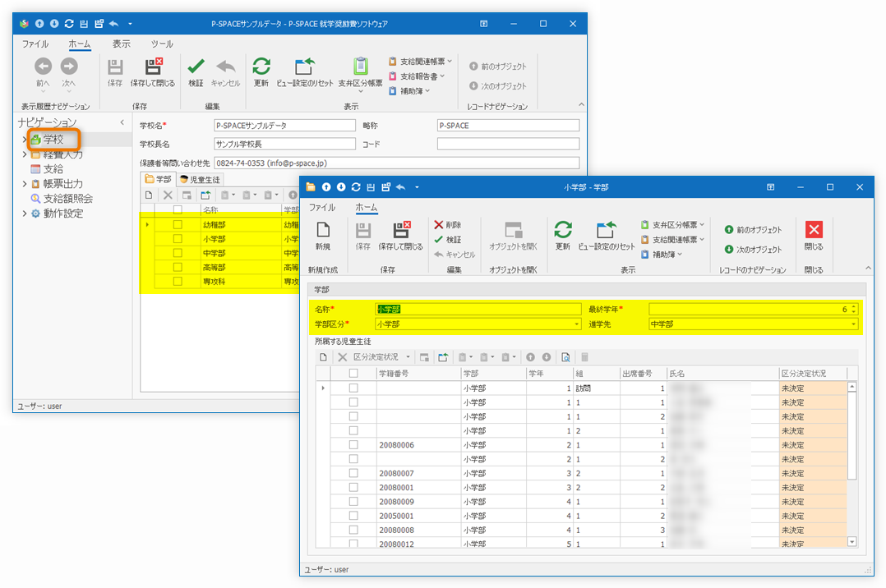
Task: Toggle select-all checkbox in 学部 list header
Action: [178, 209]
